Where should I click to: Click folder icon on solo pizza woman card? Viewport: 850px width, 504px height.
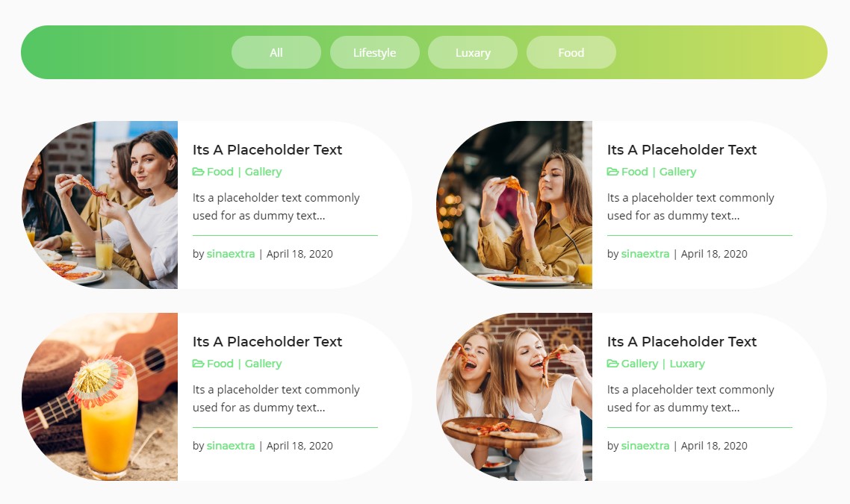612,172
